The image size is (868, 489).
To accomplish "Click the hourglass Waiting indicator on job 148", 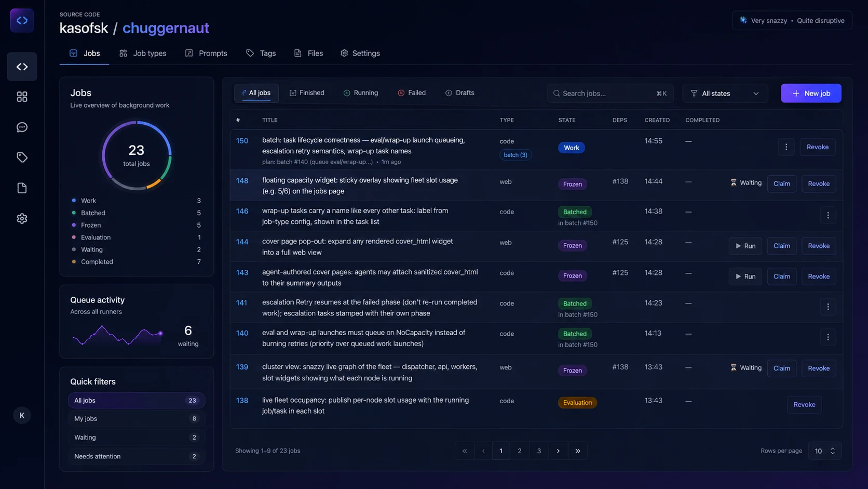I will [x=746, y=183].
